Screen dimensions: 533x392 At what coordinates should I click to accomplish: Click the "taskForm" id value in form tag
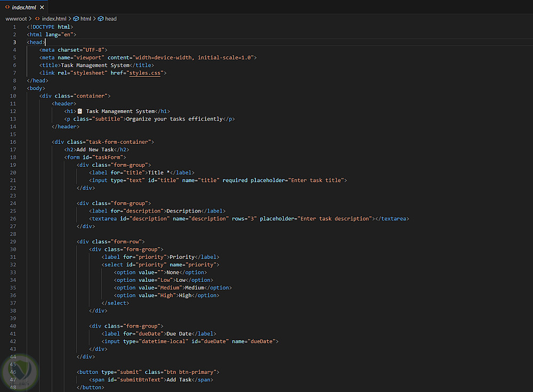pos(109,157)
